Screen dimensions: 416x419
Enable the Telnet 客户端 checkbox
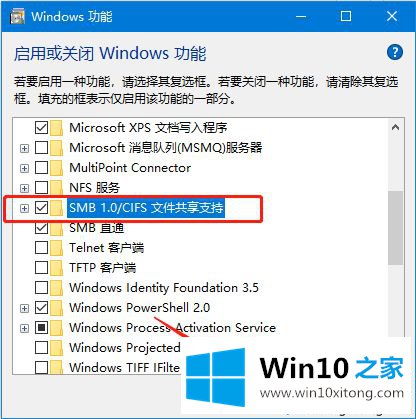click(x=41, y=248)
